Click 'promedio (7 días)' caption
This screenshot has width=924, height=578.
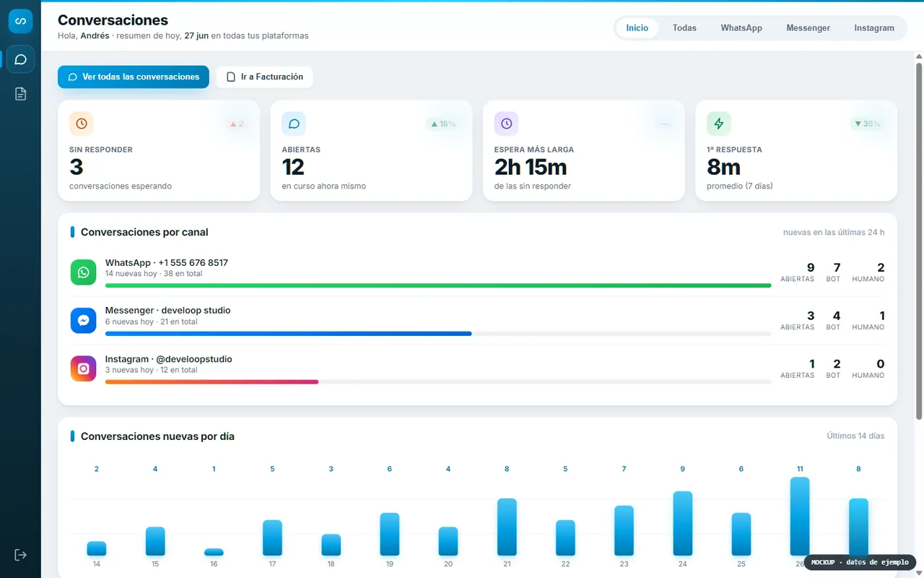tap(740, 186)
